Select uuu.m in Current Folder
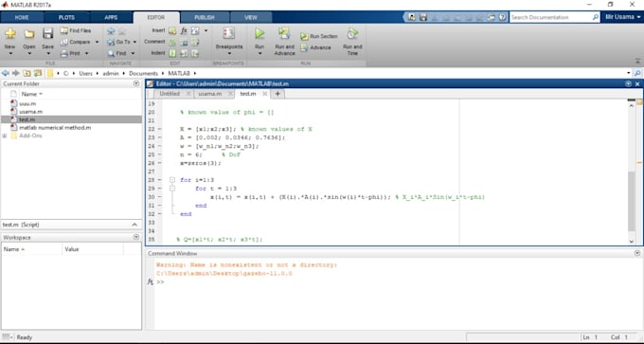Viewport: 644px width, 344px height. pos(27,103)
